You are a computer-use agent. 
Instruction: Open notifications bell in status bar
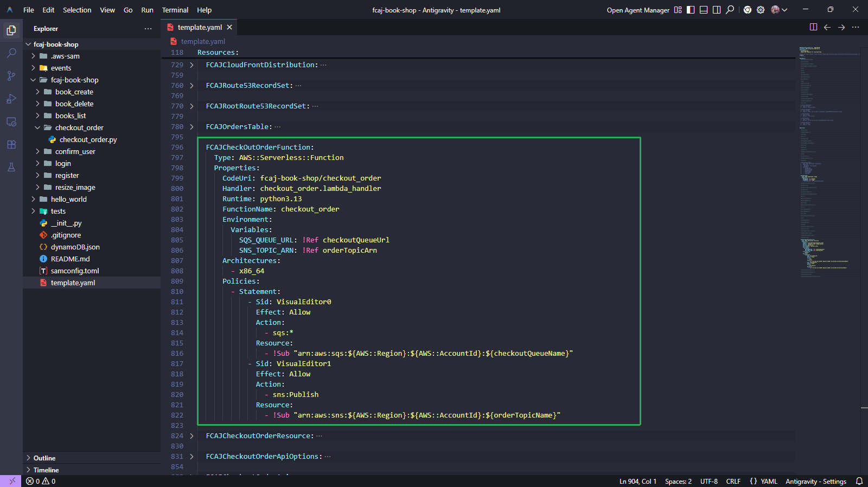[859, 481]
